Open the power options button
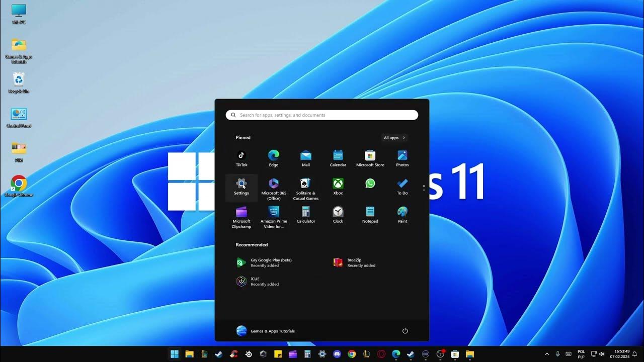644x362 pixels. point(405,331)
